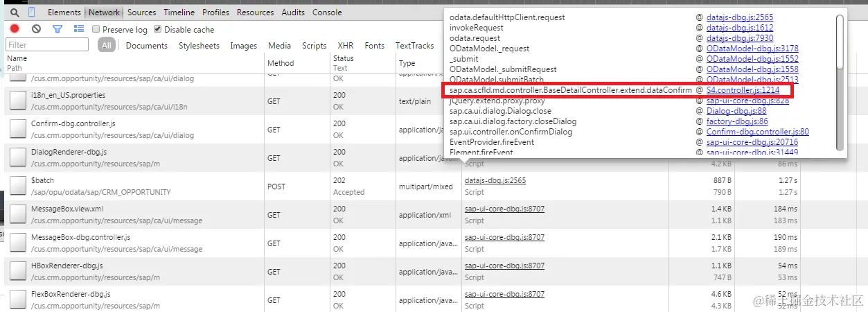Screen dimensions: 868x312
Task: Open the S4.controller.js:1214 link
Action: (x=743, y=90)
